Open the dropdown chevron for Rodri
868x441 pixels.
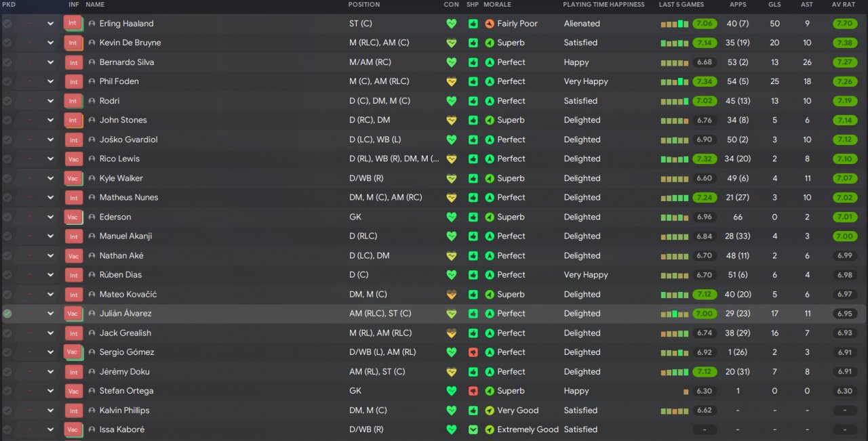50,101
